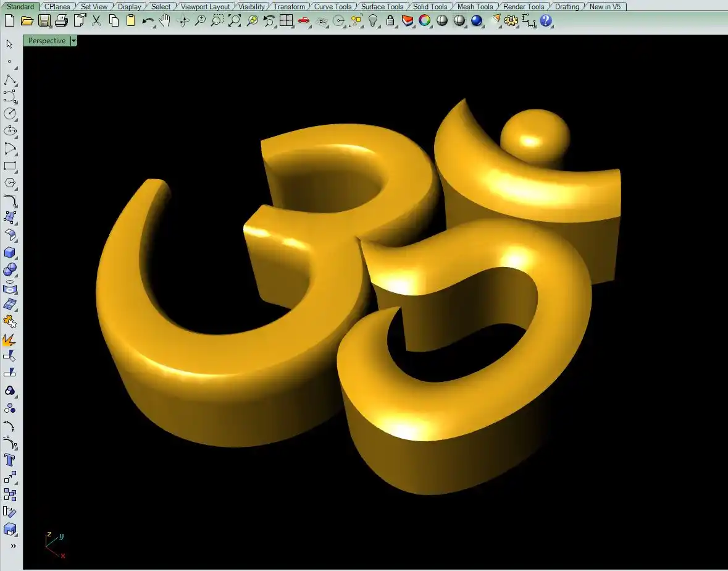The width and height of the screenshot is (728, 571).
Task: Open the Mesh Tools tab
Action: (x=475, y=7)
